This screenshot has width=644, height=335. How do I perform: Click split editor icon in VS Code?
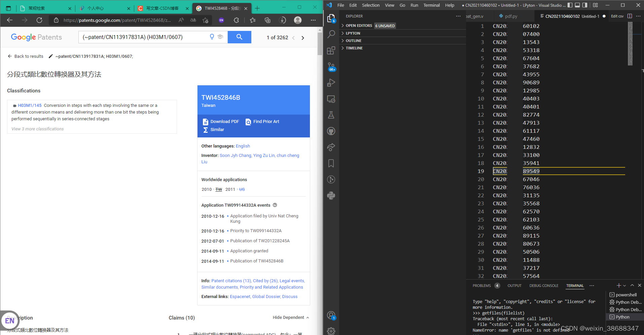pyautogui.click(x=630, y=16)
